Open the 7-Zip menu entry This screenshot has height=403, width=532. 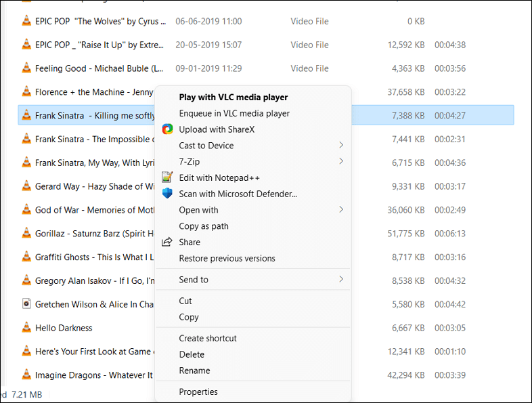click(252, 162)
